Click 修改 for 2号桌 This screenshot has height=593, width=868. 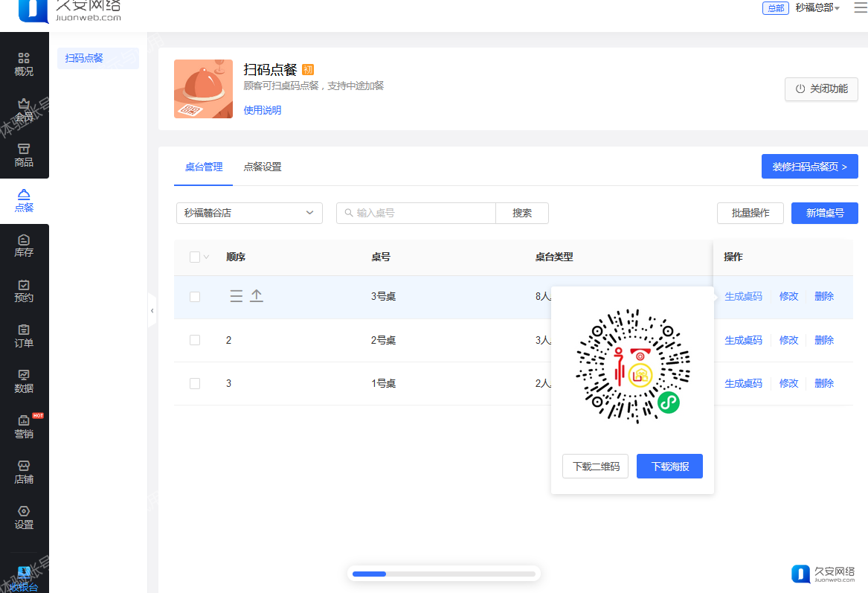click(788, 340)
